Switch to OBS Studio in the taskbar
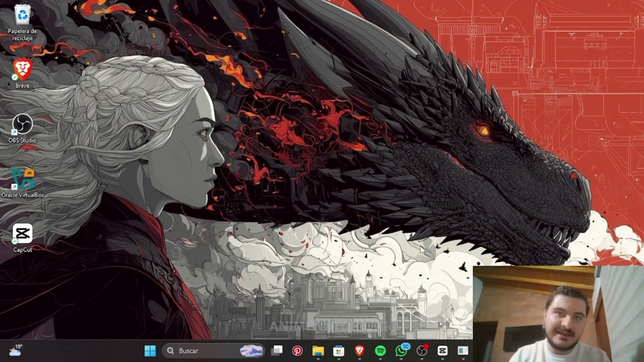The image size is (644, 362). pyautogui.click(x=422, y=351)
